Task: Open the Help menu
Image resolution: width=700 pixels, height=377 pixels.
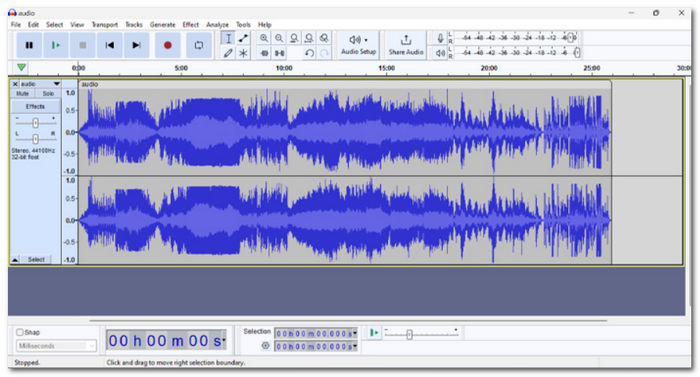Action: (x=264, y=25)
